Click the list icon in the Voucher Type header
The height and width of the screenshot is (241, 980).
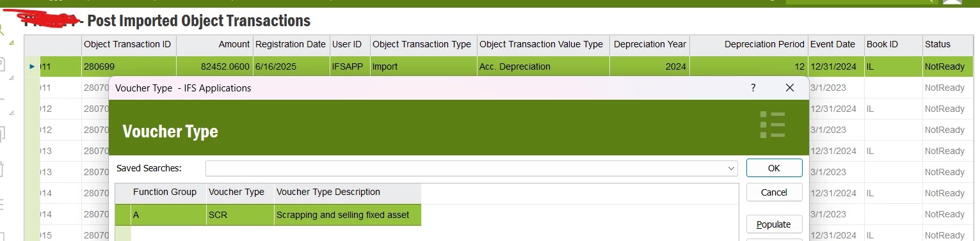pyautogui.click(x=773, y=125)
